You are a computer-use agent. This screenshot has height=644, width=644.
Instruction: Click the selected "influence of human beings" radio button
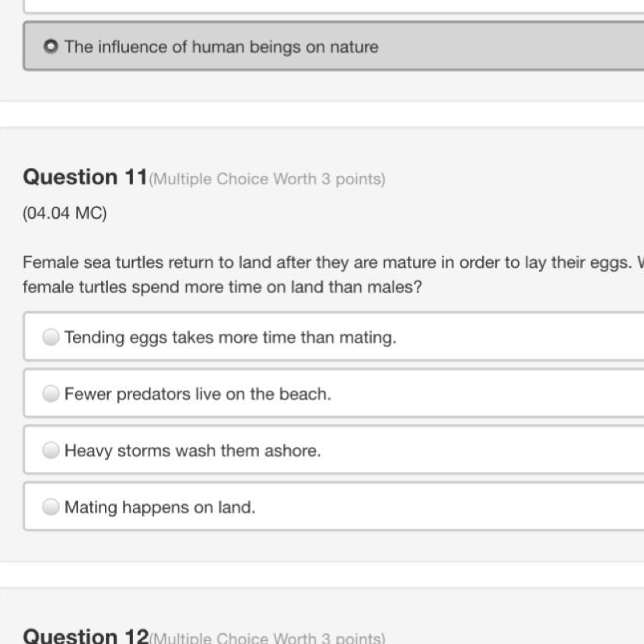click(51, 47)
